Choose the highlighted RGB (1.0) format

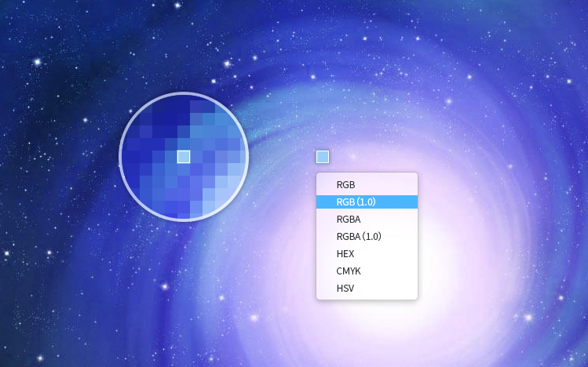(367, 202)
